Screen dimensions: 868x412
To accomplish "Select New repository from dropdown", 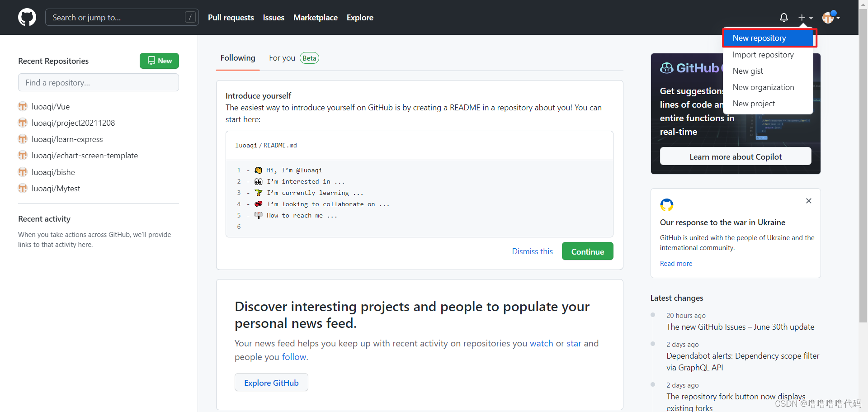I will click(x=769, y=38).
